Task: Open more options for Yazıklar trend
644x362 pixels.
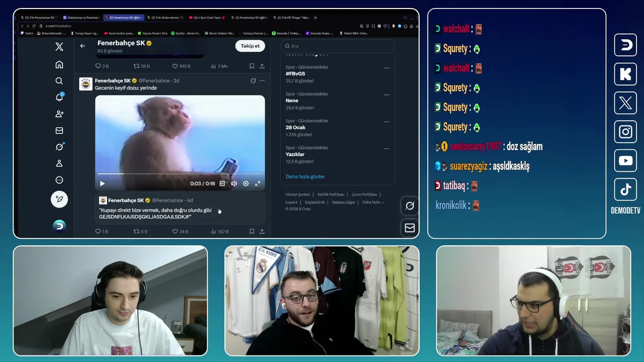Action: 386,148
